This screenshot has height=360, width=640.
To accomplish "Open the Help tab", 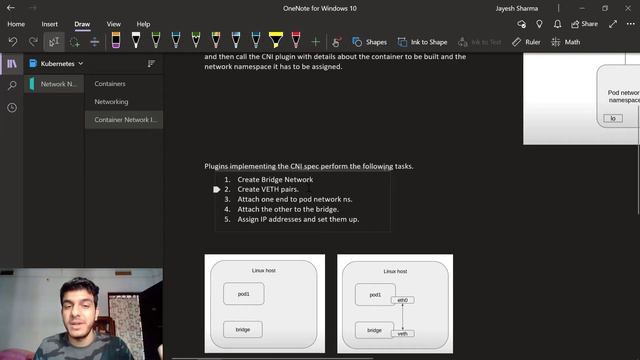I will 143,24.
